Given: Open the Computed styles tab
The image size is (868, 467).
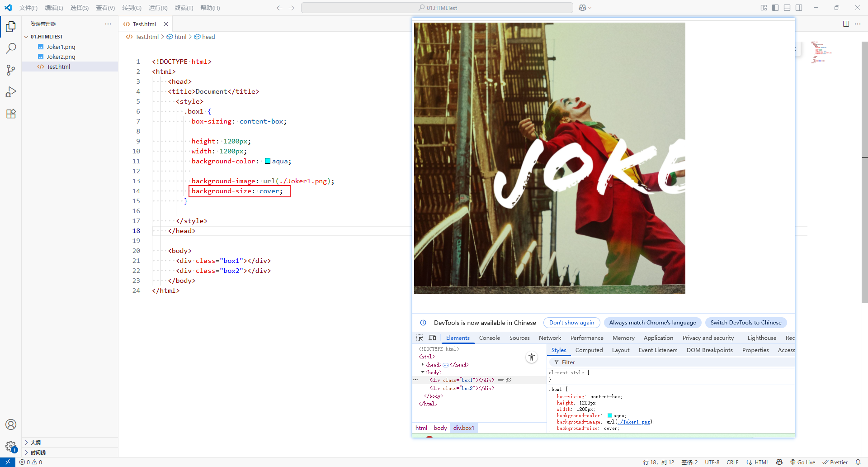Looking at the screenshot, I should point(589,350).
